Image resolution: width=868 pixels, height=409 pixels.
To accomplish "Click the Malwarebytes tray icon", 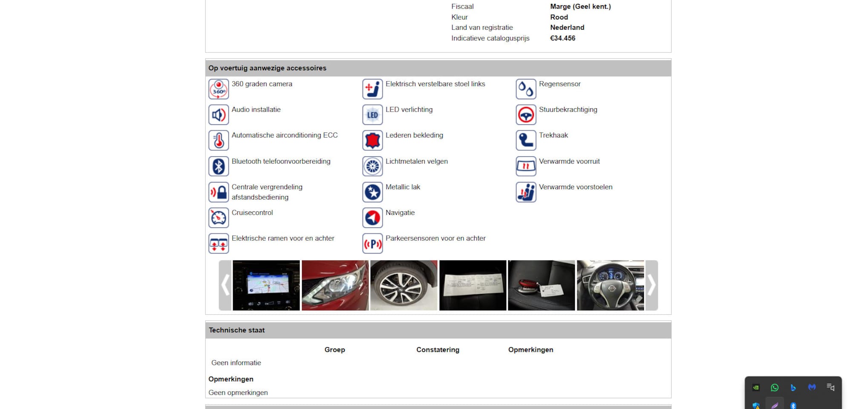I will point(812,387).
